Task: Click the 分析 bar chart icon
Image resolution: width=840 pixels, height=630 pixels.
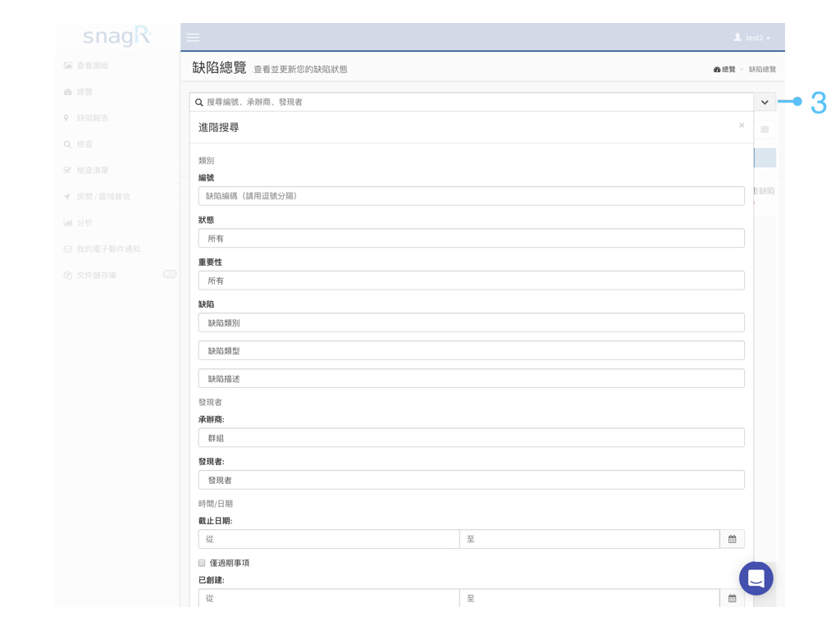Action: (x=67, y=223)
